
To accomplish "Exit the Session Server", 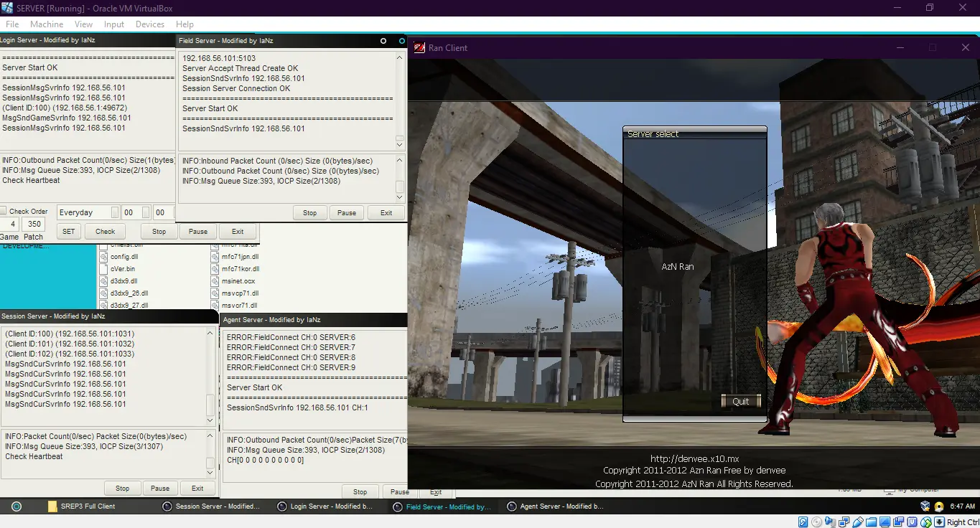I will [x=197, y=489].
